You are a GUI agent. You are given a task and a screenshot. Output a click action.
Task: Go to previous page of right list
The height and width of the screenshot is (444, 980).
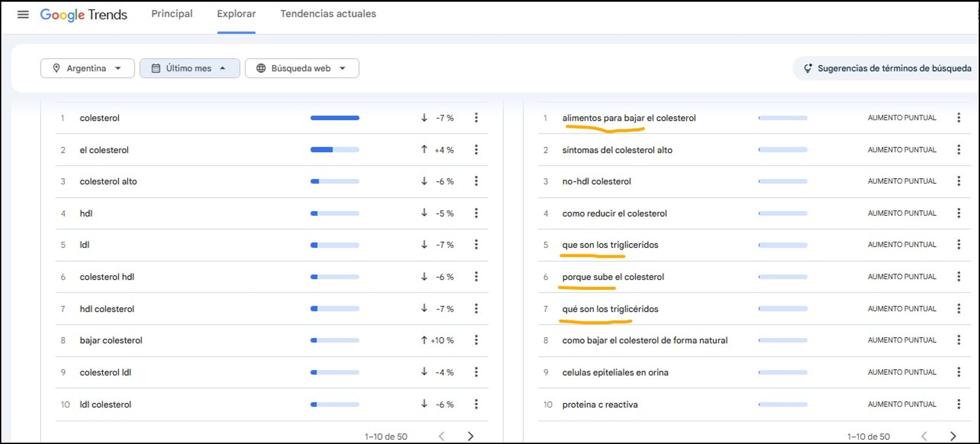tap(924, 436)
